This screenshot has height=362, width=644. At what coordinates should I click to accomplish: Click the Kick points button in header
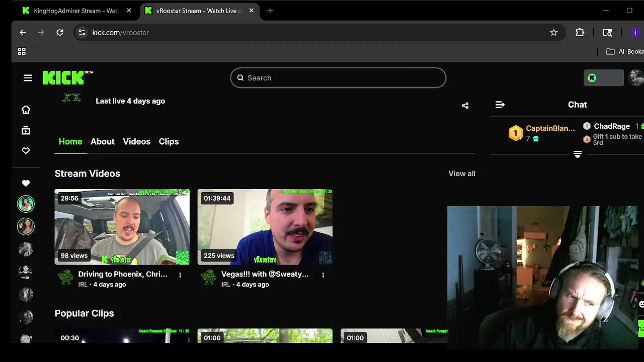click(x=603, y=78)
